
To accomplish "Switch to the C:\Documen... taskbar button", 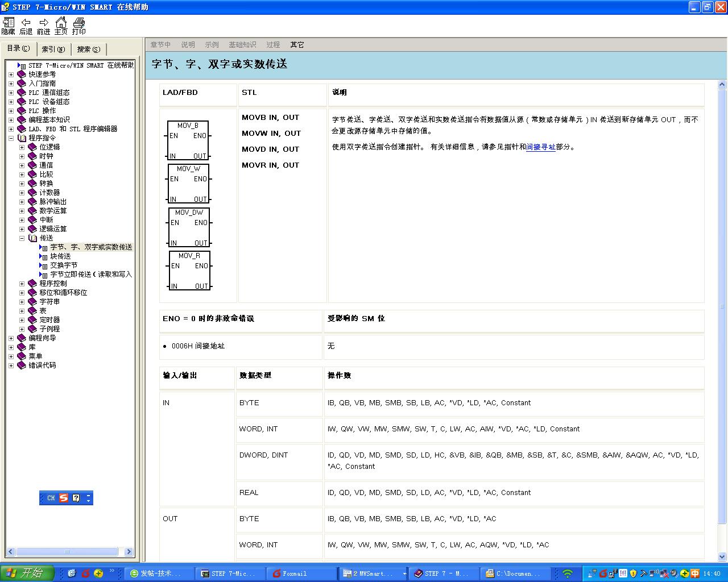I will pos(517,574).
